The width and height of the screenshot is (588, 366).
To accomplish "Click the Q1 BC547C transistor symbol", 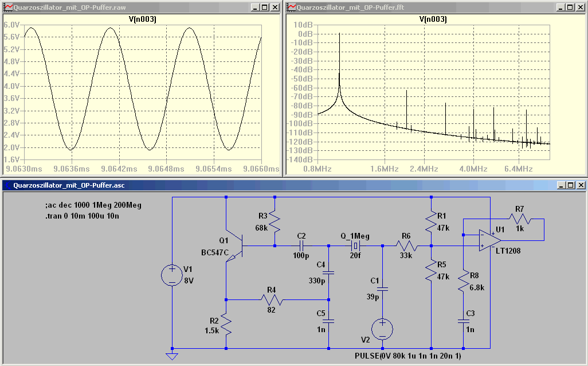I will click(235, 246).
